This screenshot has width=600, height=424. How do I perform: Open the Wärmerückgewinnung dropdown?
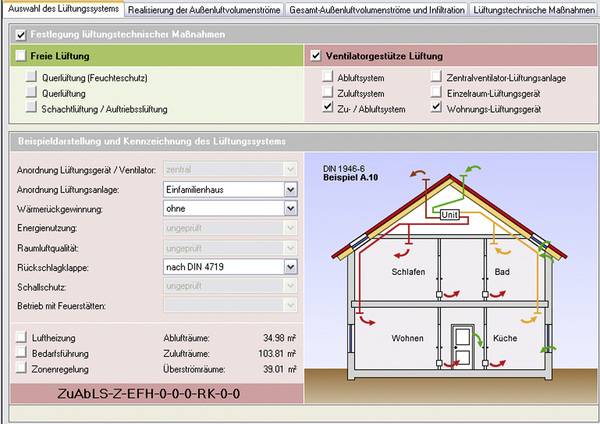point(290,209)
